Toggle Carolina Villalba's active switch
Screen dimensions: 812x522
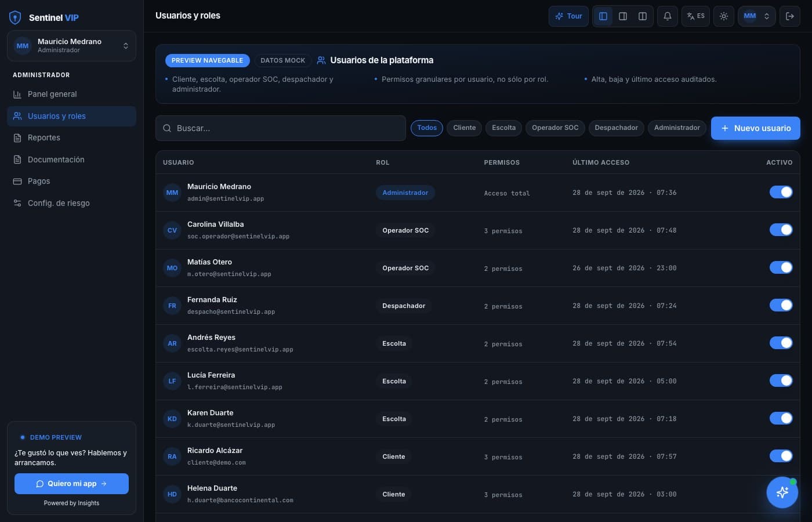781,230
